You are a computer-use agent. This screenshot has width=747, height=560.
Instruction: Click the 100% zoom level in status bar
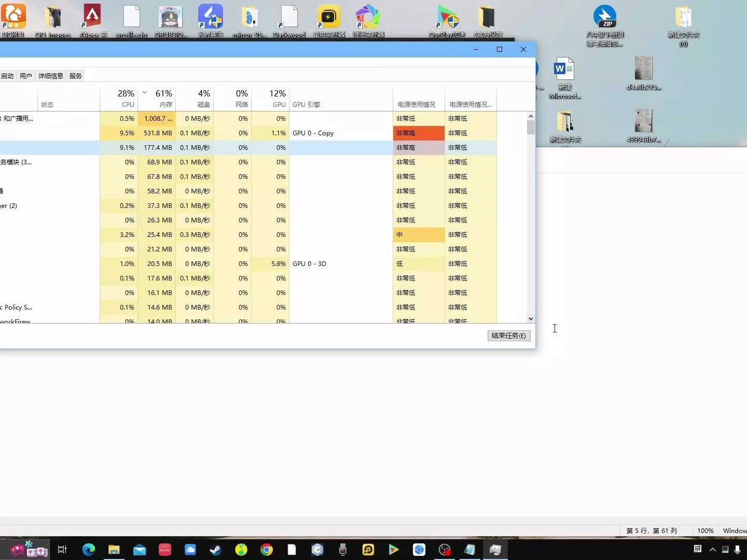[706, 530]
